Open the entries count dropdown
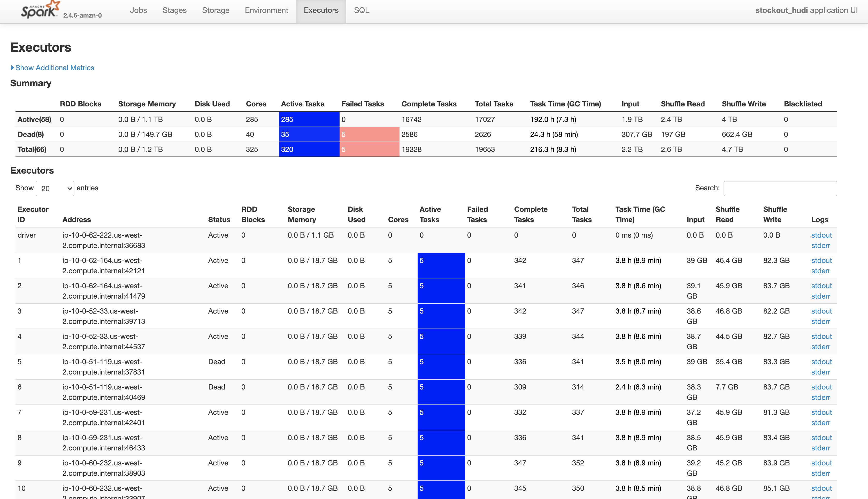 [x=55, y=189]
